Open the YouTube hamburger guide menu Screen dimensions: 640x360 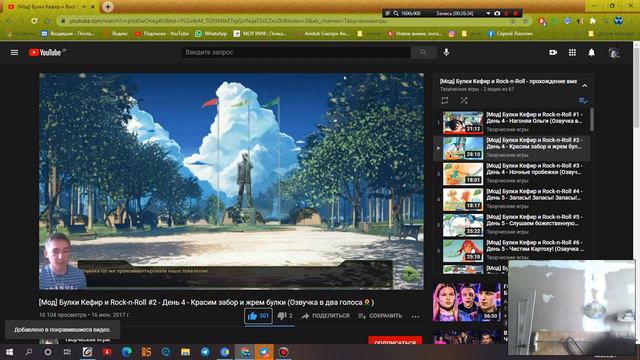click(x=14, y=52)
